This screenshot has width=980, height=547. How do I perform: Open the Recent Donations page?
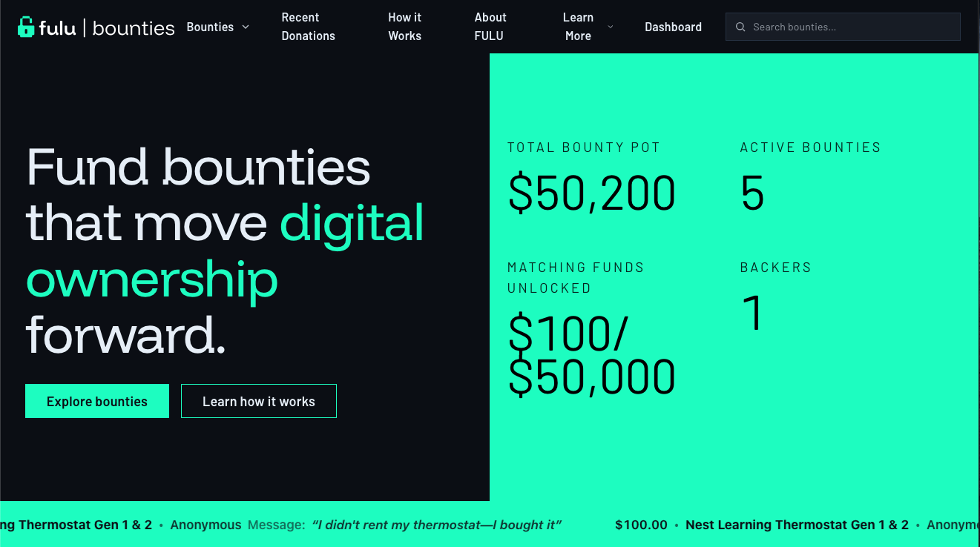308,27
